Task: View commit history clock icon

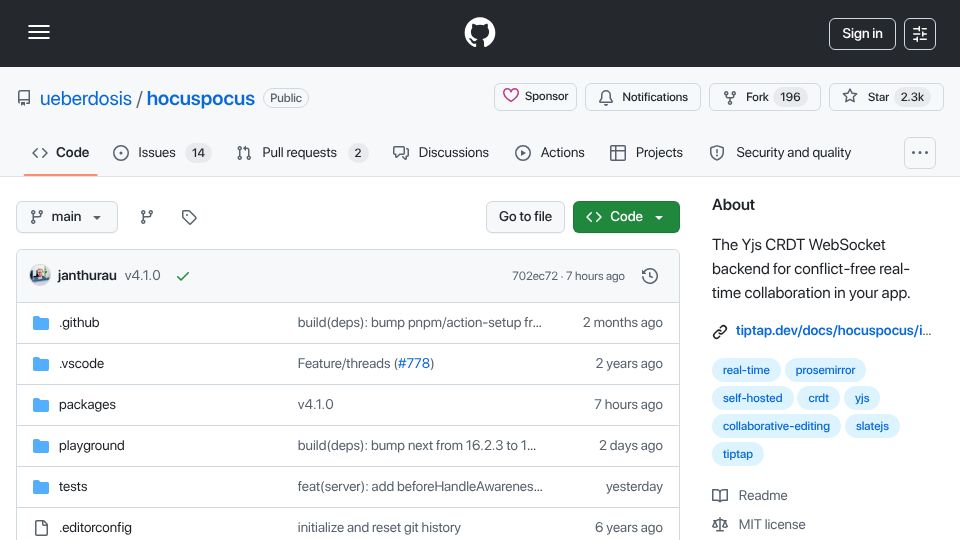Action: [x=650, y=276]
